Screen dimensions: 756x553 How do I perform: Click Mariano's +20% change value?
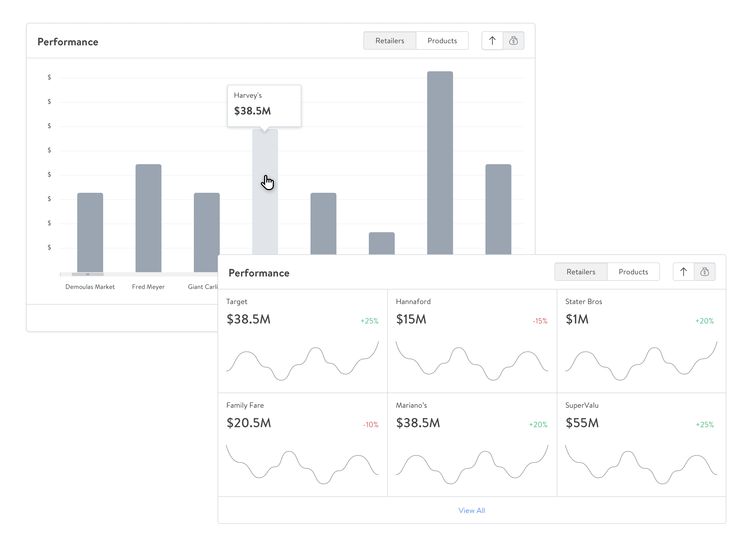(x=538, y=424)
